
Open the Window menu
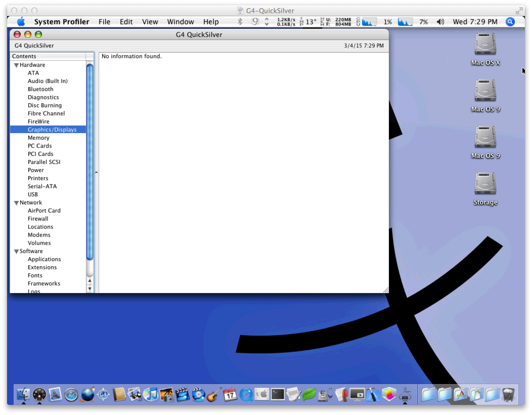pyautogui.click(x=181, y=22)
